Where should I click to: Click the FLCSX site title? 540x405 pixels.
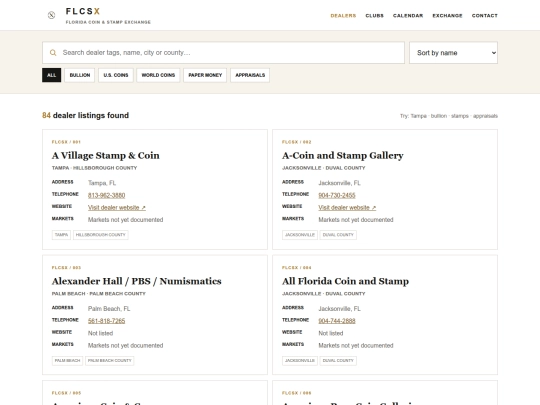83,11
